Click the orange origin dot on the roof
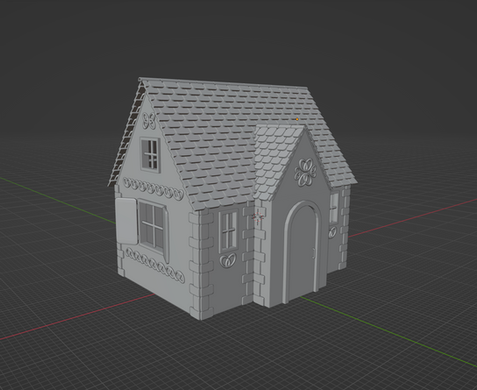477x390 pixels. [297, 119]
